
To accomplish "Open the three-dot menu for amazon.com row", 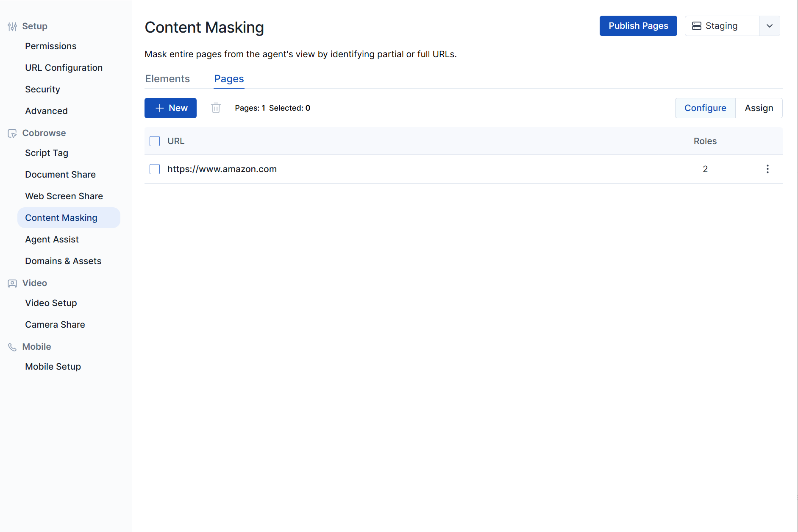I will [x=767, y=169].
